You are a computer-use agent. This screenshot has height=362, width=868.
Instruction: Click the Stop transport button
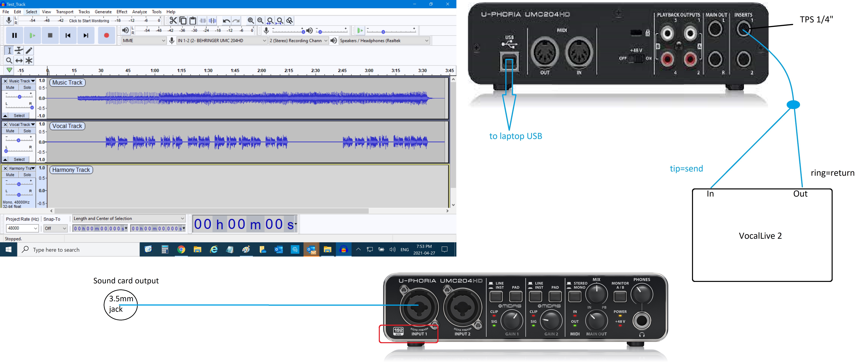(x=50, y=35)
